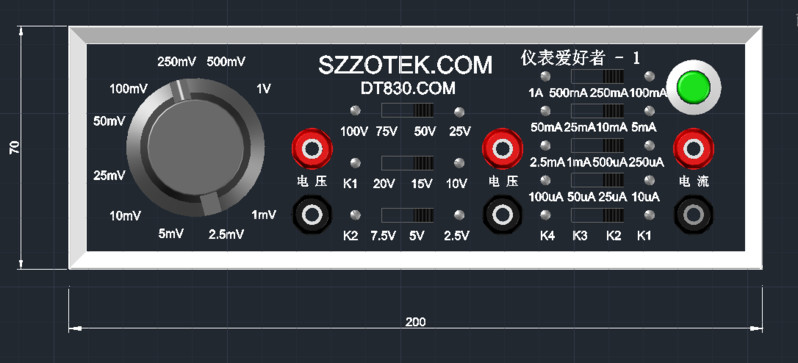Select the 500mV dial position label

pos(226,62)
